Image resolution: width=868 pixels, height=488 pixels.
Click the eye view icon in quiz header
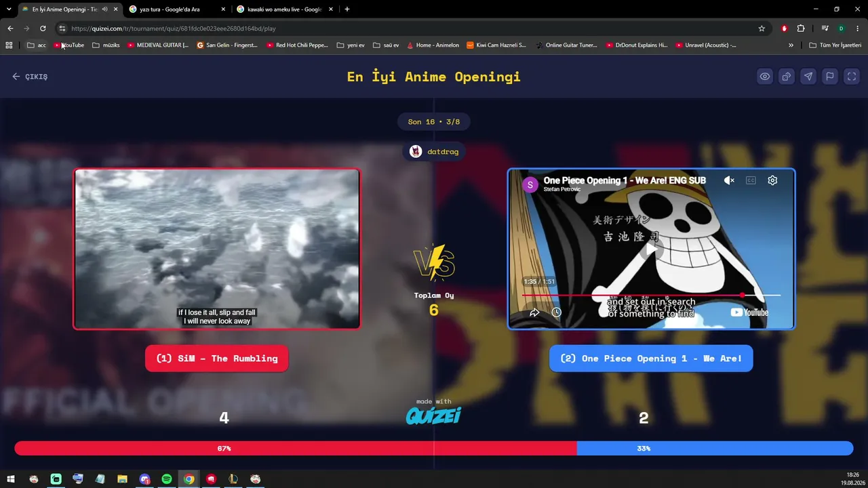(765, 77)
